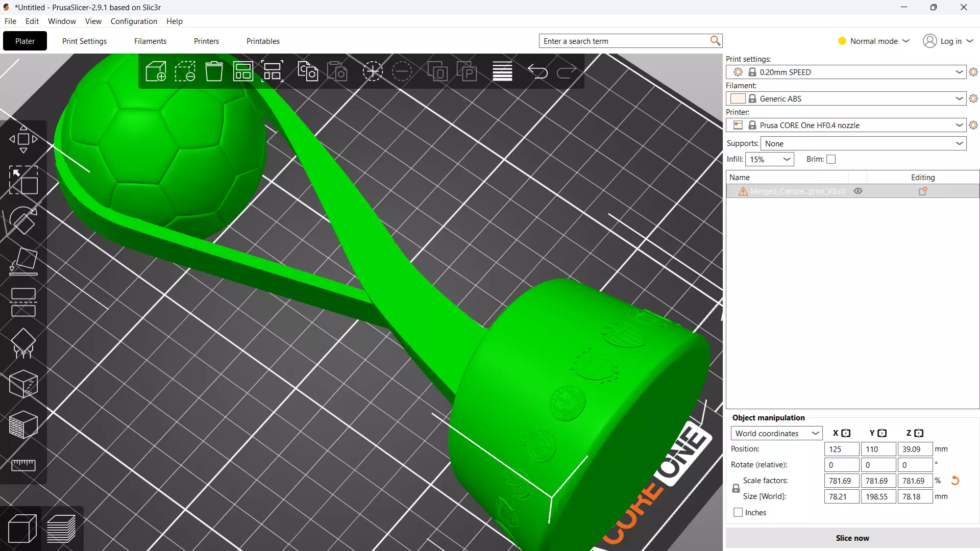Check the Inches checkbox
The height and width of the screenshot is (551, 980).
point(738,512)
